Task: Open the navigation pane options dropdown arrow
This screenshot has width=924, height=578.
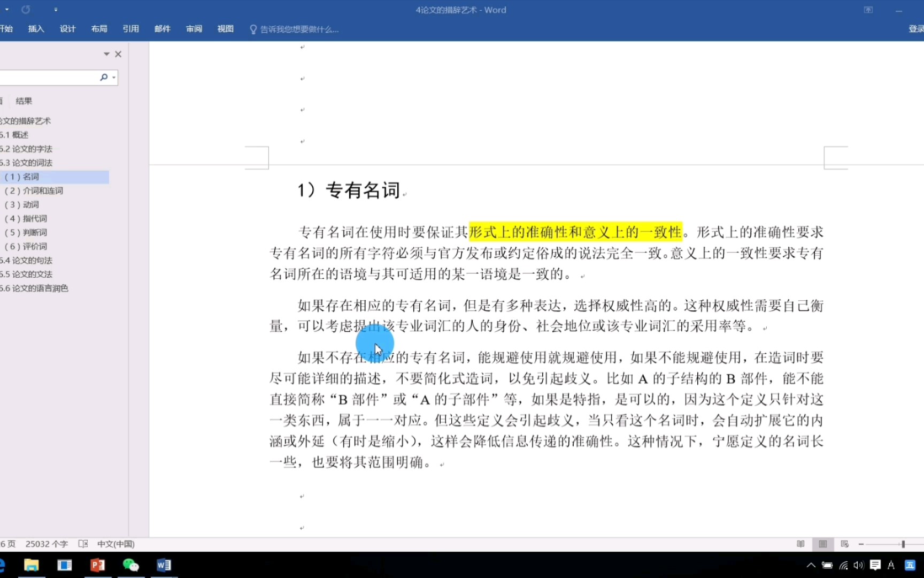Action: click(x=106, y=54)
